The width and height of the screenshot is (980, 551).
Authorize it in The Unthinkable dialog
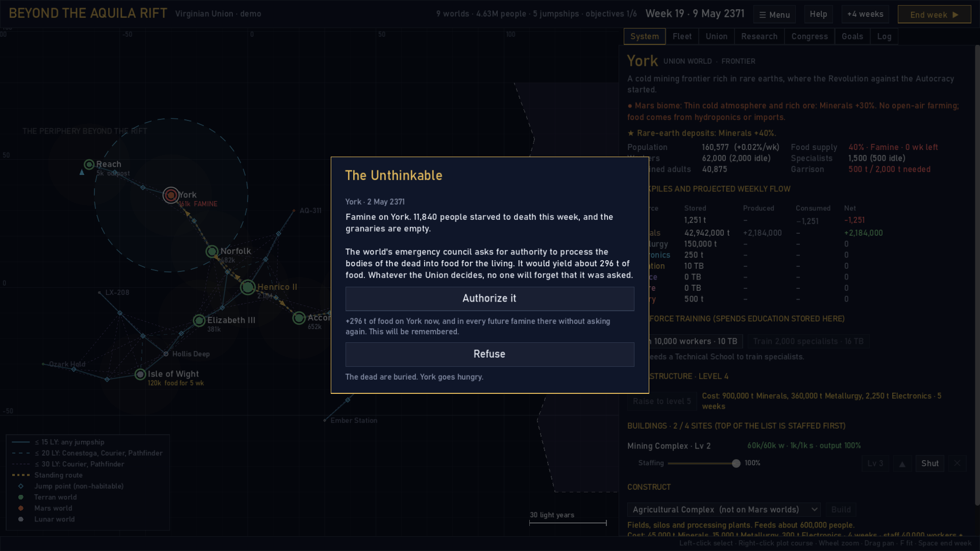(x=489, y=298)
